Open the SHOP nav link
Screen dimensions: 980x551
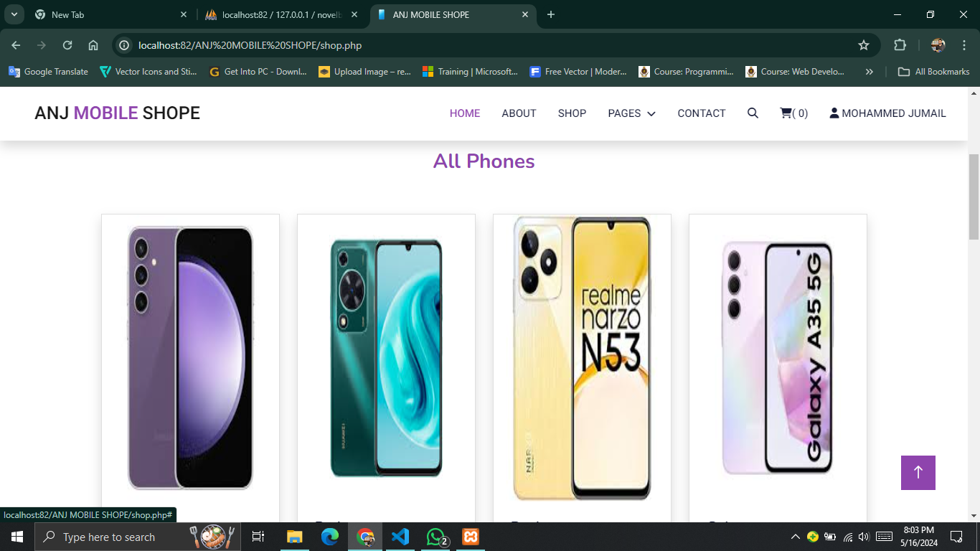coord(572,113)
